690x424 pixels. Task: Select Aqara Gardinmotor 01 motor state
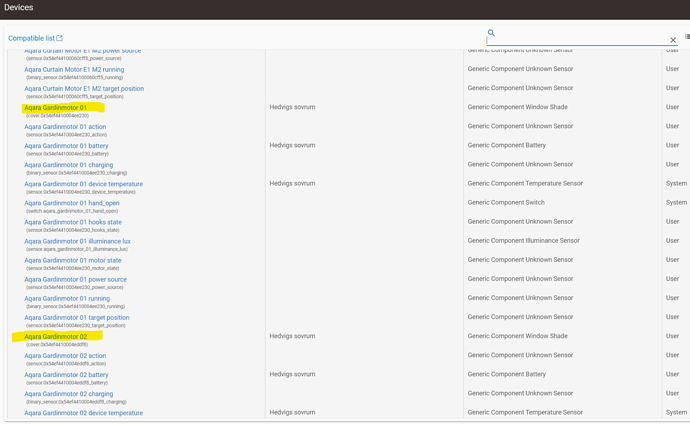[72, 260]
